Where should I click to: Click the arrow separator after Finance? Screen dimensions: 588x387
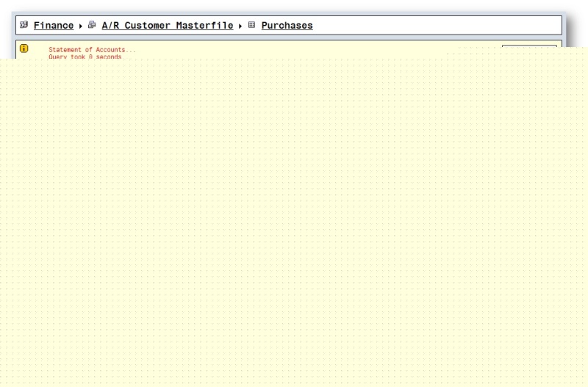click(x=80, y=26)
